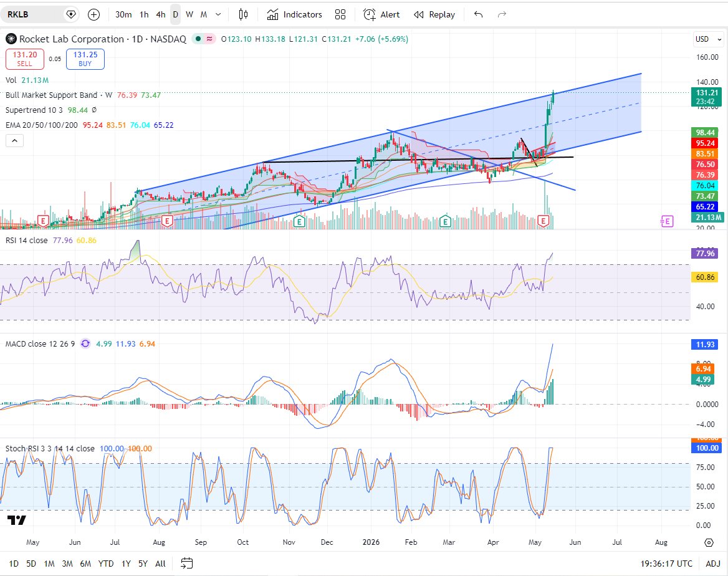Image resolution: width=728 pixels, height=576 pixels.
Task: Set range to YTD
Action: [106, 564]
